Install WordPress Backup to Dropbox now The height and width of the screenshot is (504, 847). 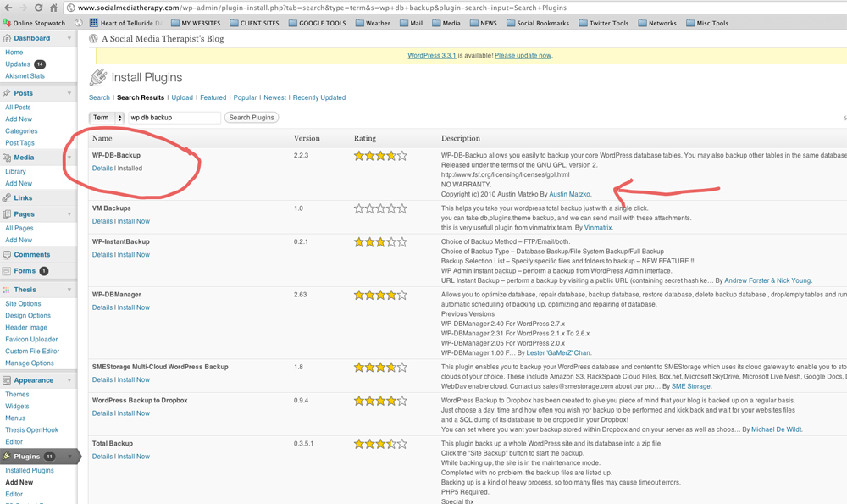point(134,413)
